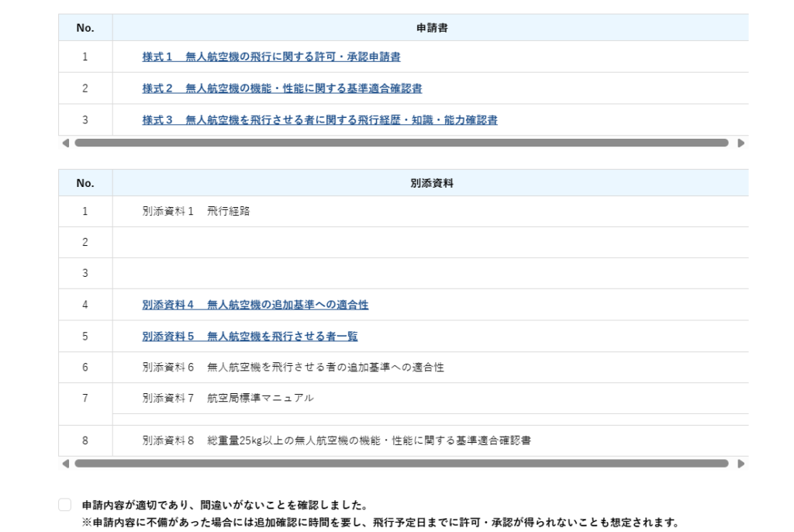Click right scroll arrow under 申請書 table
794x532 pixels.
tap(740, 143)
